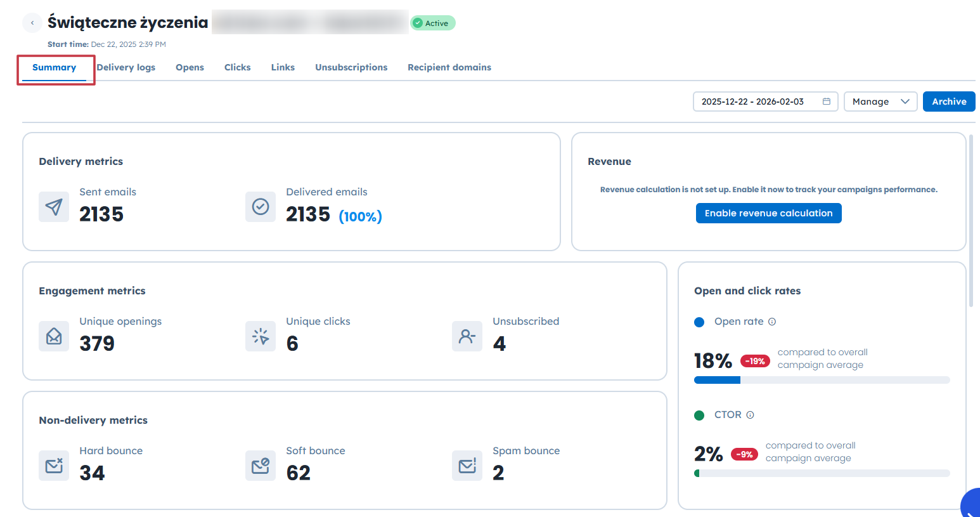Click the 18% open rate value
Viewport: 980px width, 517px height.
click(713, 361)
